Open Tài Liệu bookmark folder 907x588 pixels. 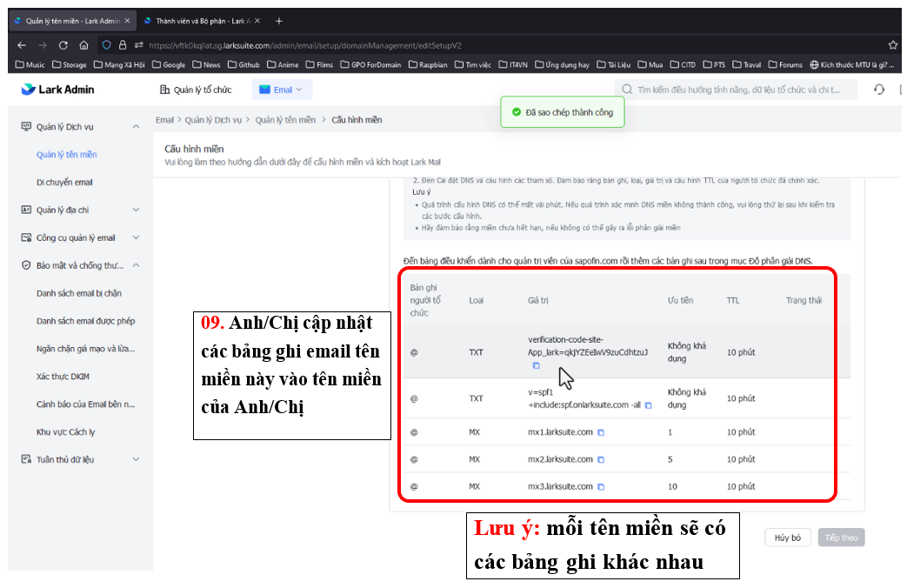(x=614, y=65)
